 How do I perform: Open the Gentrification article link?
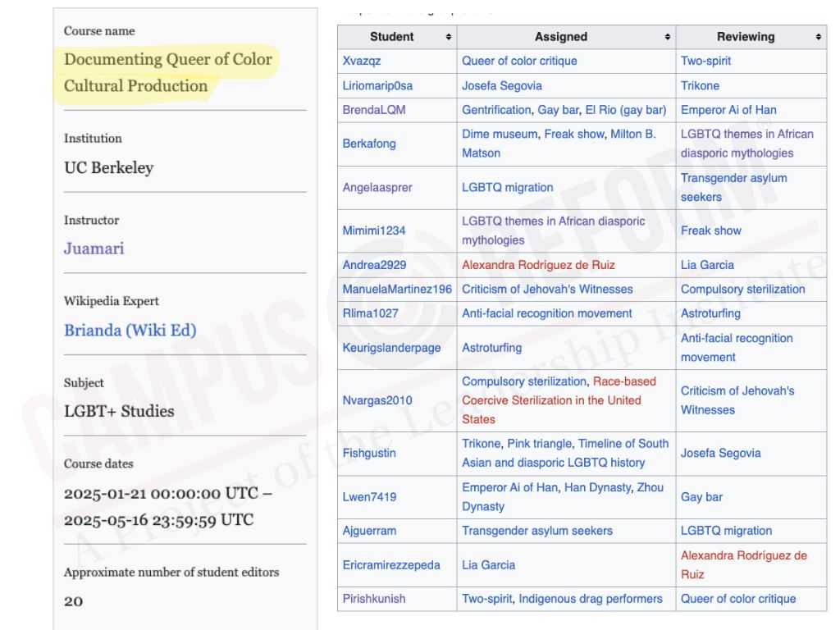tap(496, 110)
